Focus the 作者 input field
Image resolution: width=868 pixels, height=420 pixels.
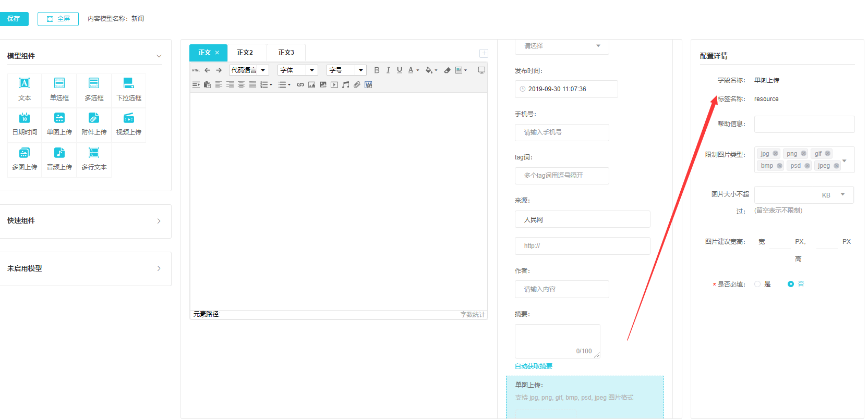pos(562,289)
